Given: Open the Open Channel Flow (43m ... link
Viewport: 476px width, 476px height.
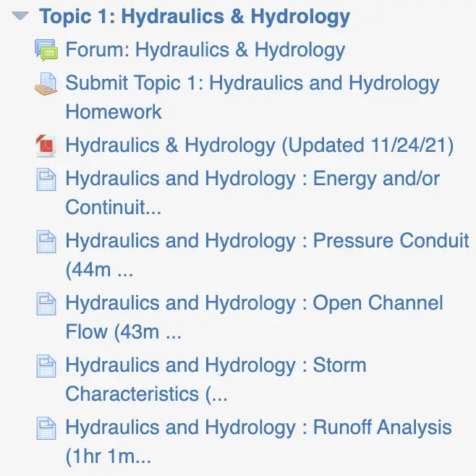Looking at the screenshot, I should point(255,318).
